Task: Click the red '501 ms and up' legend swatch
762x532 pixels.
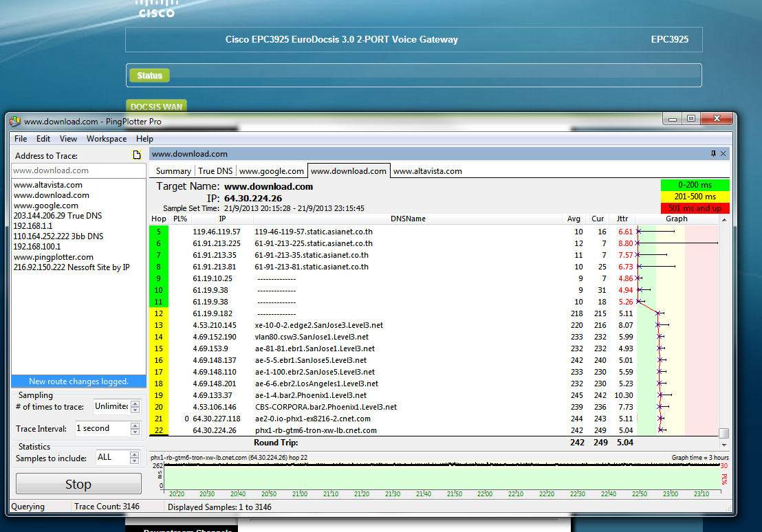Action: pos(695,208)
